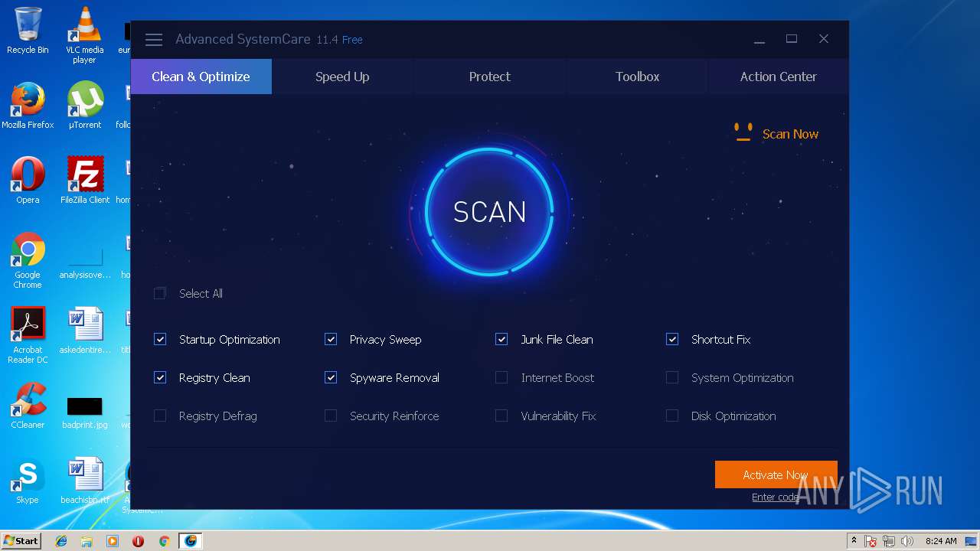980x551 pixels.
Task: Maximize the Advanced SystemCare window
Action: [x=792, y=39]
